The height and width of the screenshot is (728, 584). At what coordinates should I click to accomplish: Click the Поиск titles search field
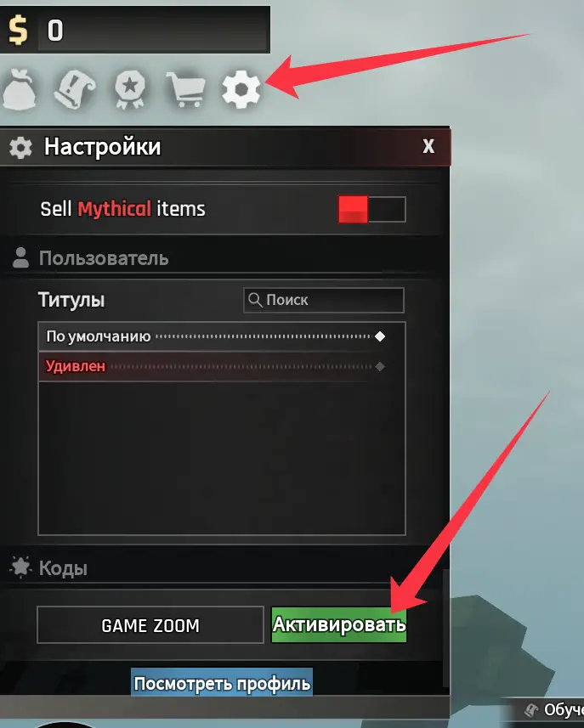pyautogui.click(x=324, y=300)
